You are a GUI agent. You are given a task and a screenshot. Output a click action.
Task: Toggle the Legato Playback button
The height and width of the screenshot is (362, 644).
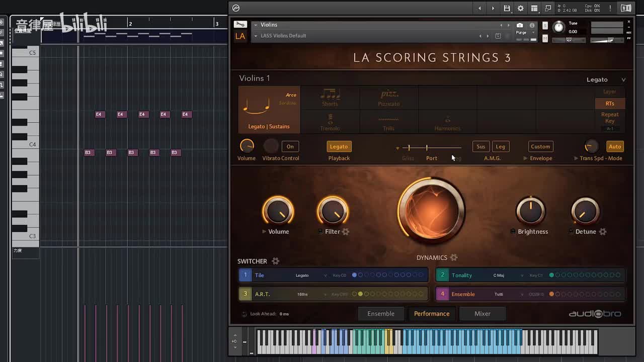339,146
